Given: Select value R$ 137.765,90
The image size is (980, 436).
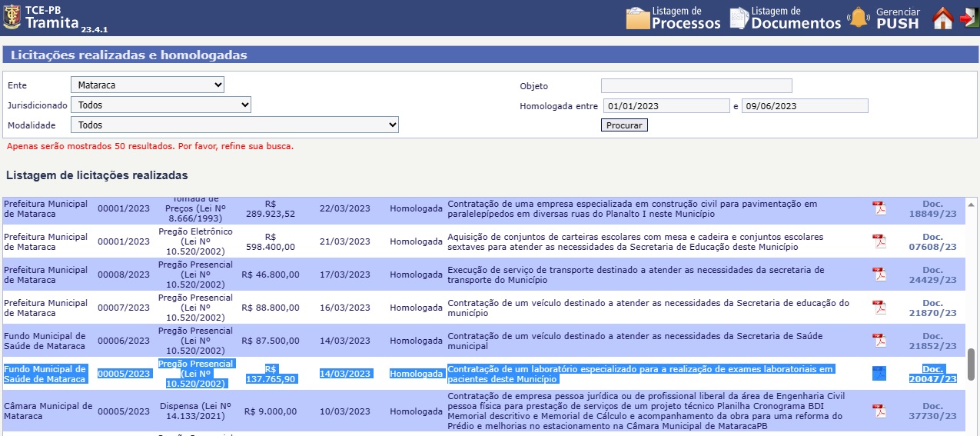Looking at the screenshot, I should coord(271,374).
